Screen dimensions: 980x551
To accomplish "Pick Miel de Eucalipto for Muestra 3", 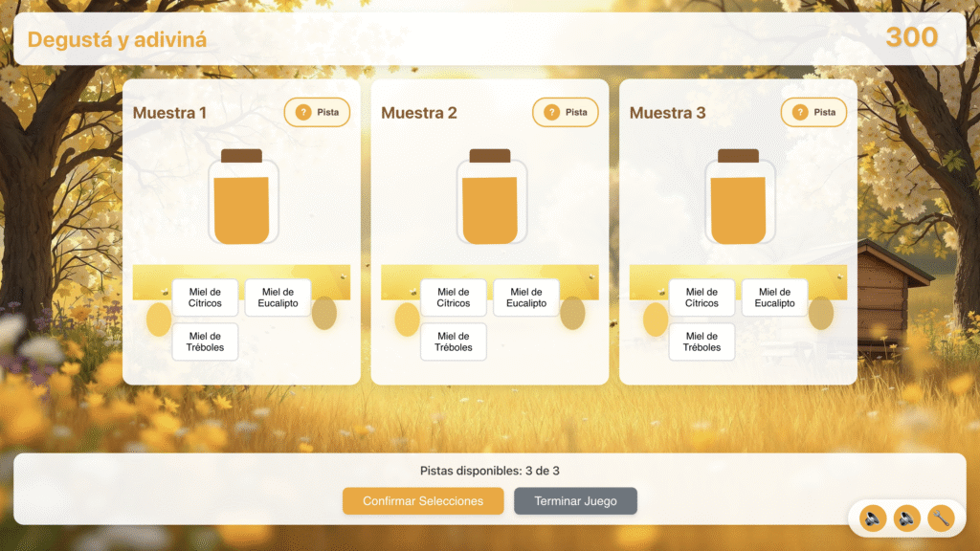I will click(774, 298).
